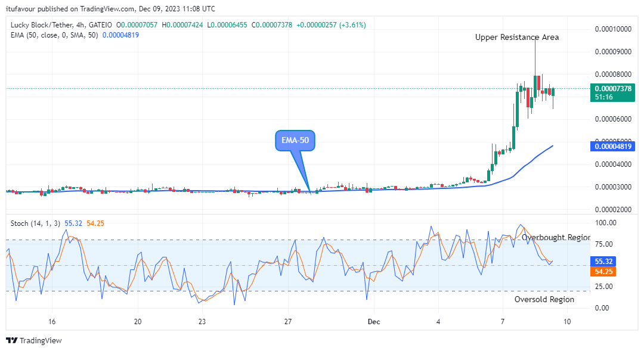Click the 'Oversold Region' label

tap(544, 299)
